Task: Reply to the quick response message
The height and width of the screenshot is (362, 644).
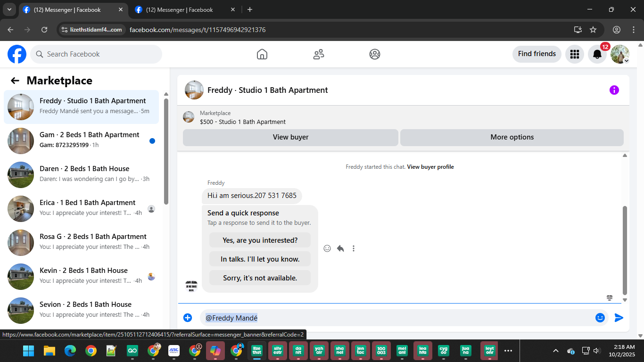Action: (x=340, y=248)
